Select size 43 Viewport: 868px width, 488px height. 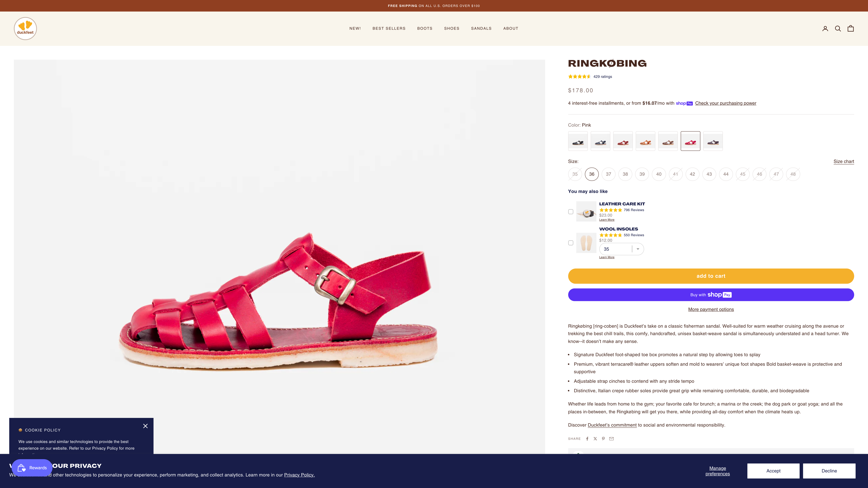(x=709, y=174)
